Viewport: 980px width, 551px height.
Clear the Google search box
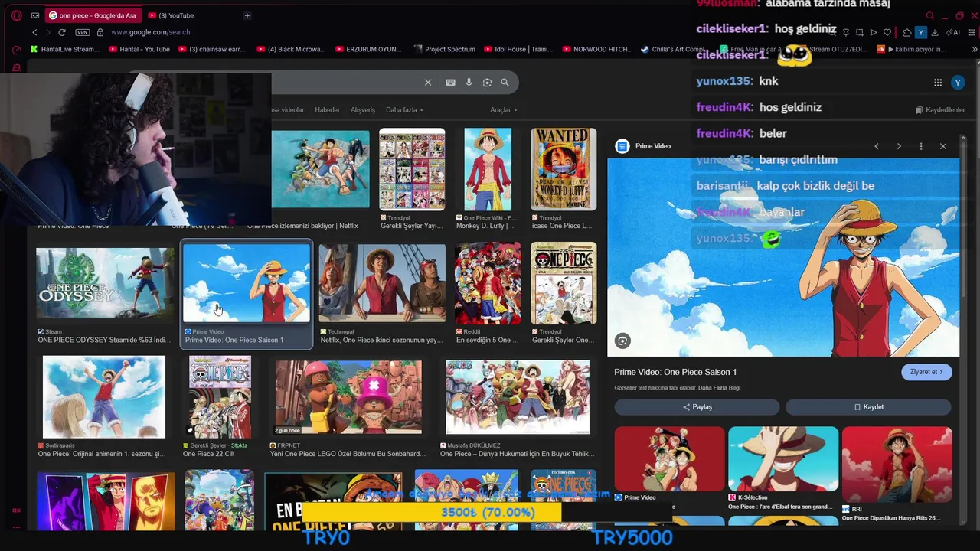tap(428, 82)
